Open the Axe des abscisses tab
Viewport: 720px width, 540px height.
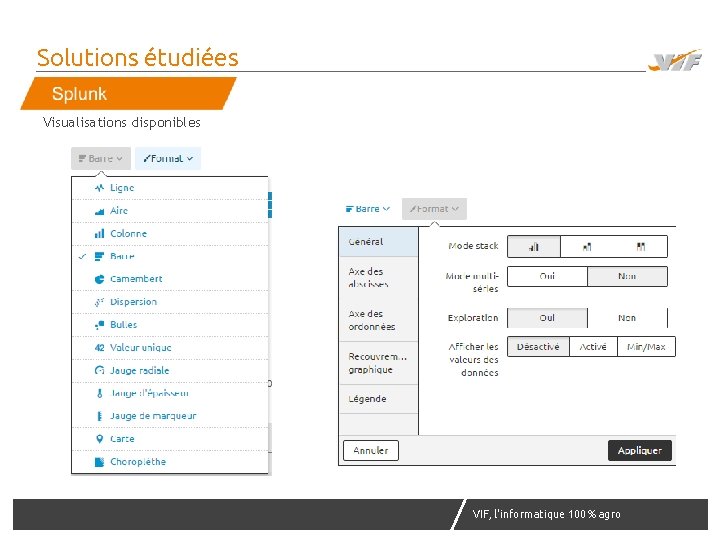pyautogui.click(x=379, y=278)
